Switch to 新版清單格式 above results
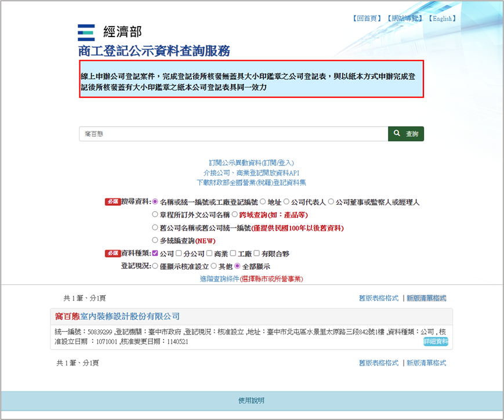Viewport: 504px width, 420px height. point(426,298)
